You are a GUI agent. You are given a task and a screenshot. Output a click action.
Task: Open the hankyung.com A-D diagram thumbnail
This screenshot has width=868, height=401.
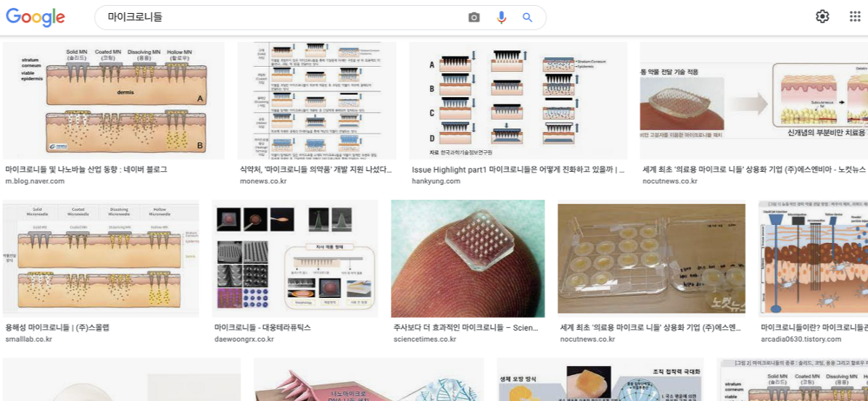pyautogui.click(x=518, y=101)
